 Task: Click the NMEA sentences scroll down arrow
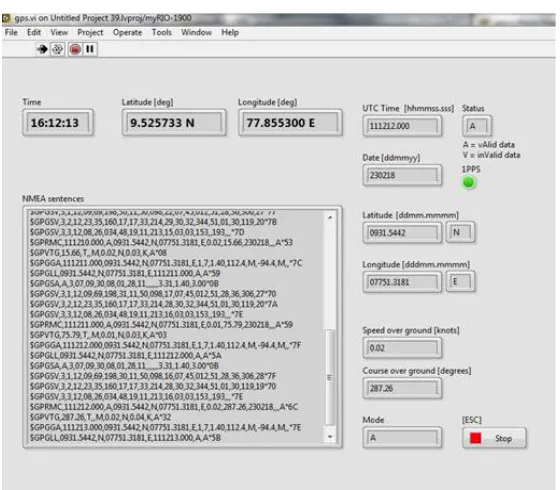coord(330,436)
